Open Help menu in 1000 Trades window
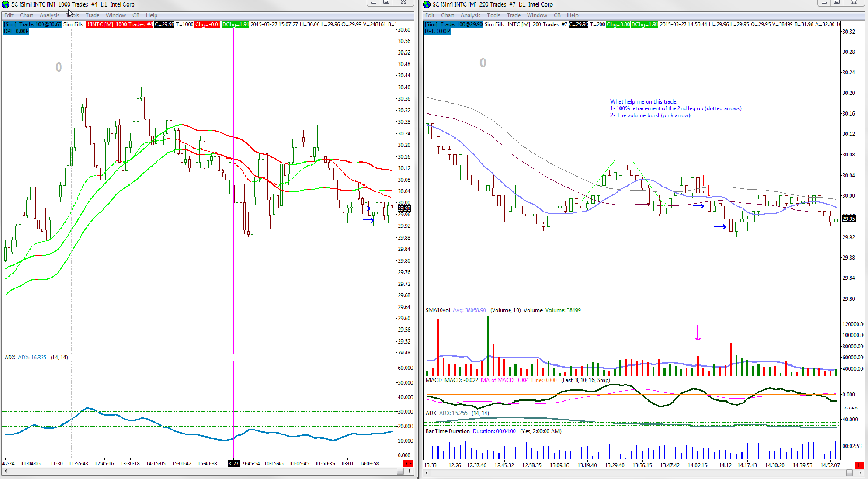 click(x=151, y=15)
